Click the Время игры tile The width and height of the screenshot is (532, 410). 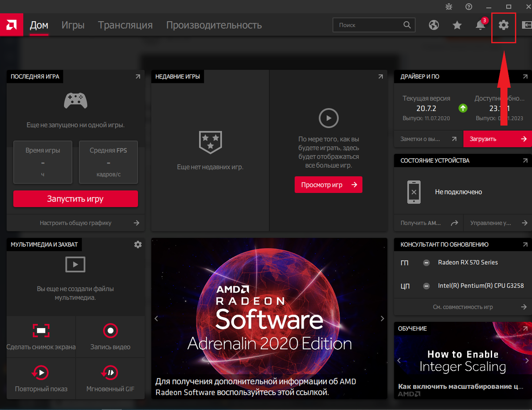click(43, 162)
